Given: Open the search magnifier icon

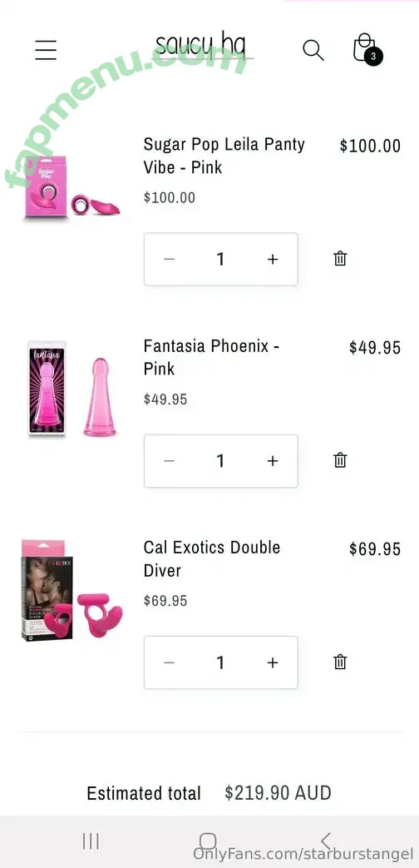Looking at the screenshot, I should coord(313,50).
